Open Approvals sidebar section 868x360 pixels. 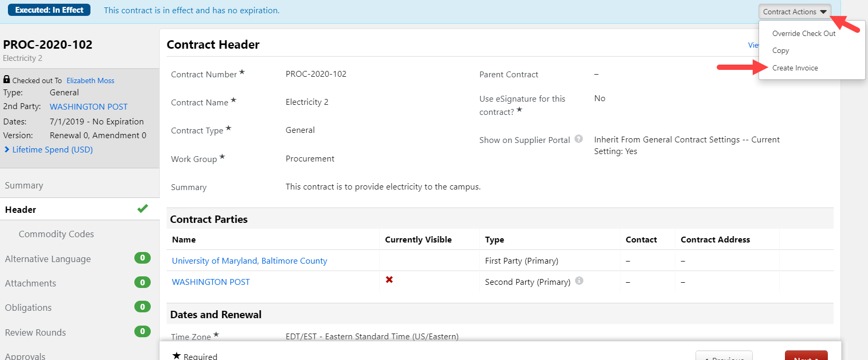pos(25,356)
